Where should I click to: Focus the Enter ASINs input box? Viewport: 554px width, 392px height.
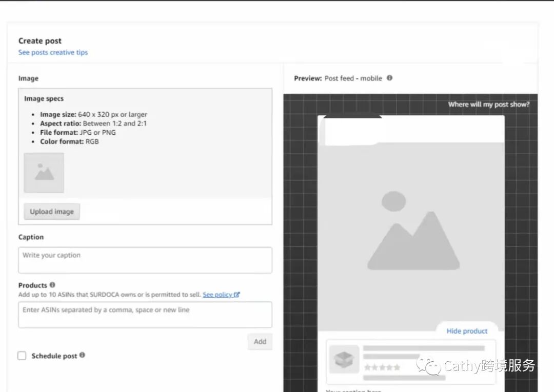click(x=145, y=315)
